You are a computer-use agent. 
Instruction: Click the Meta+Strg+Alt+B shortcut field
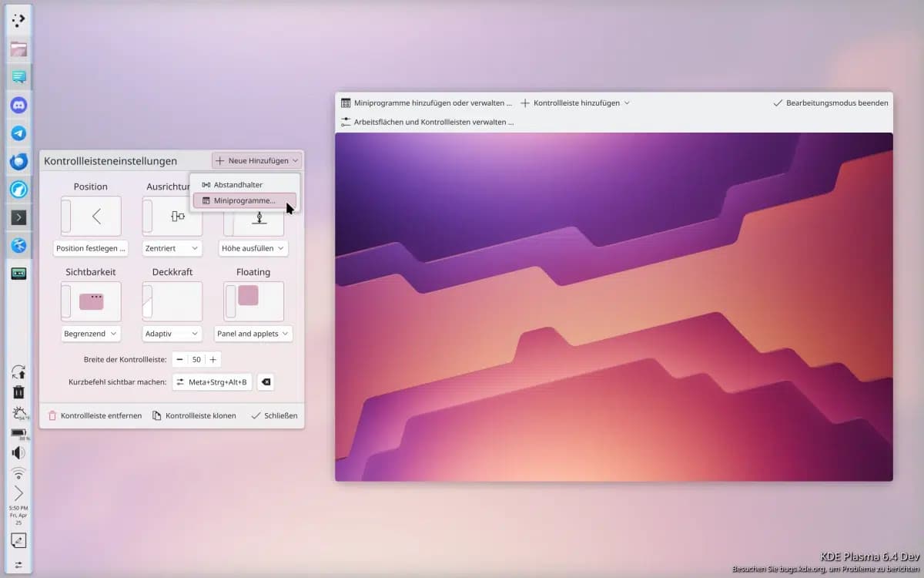212,382
